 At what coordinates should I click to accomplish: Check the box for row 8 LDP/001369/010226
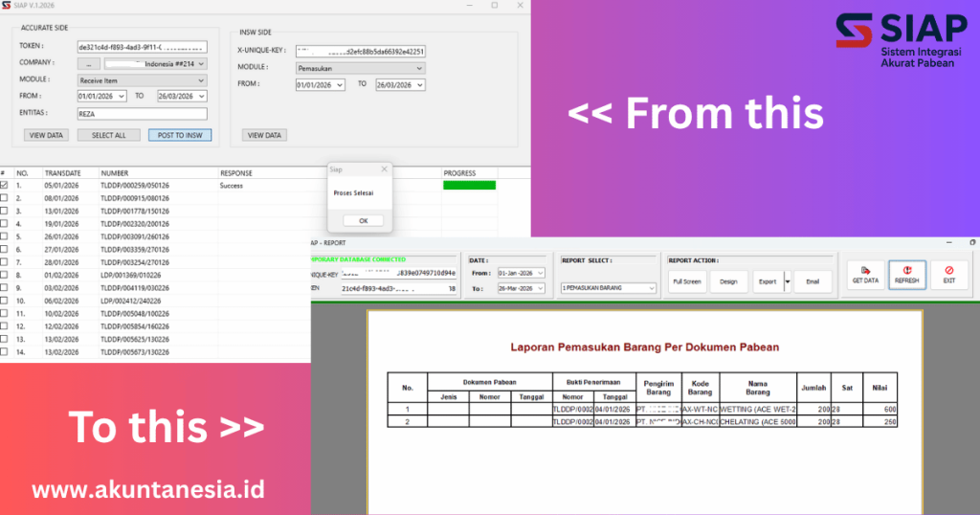[5, 274]
